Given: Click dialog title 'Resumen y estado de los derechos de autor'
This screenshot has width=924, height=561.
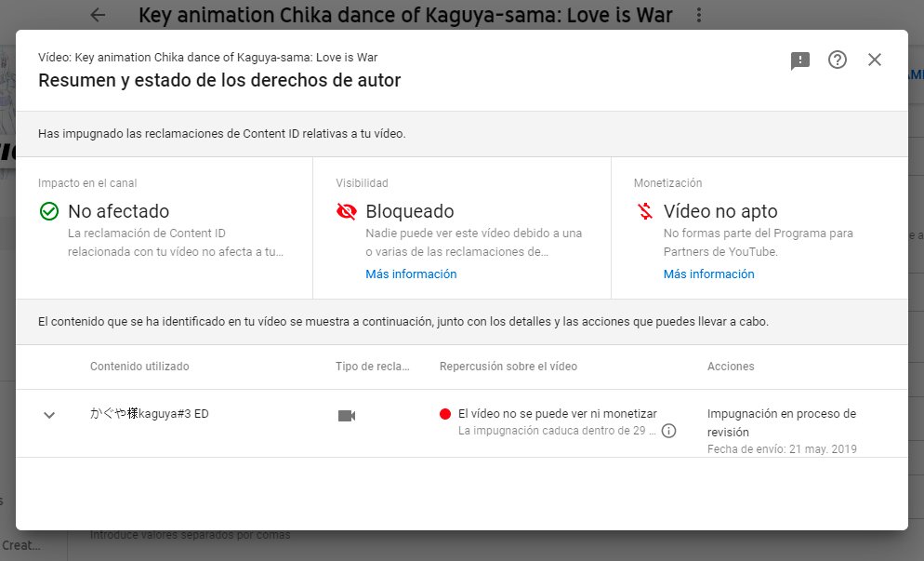Looking at the screenshot, I should 219,80.
